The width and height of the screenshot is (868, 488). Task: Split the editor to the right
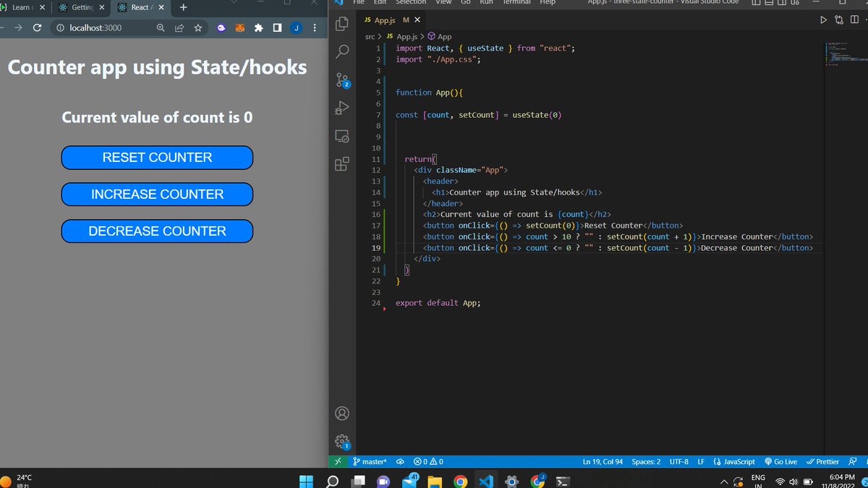pos(854,20)
